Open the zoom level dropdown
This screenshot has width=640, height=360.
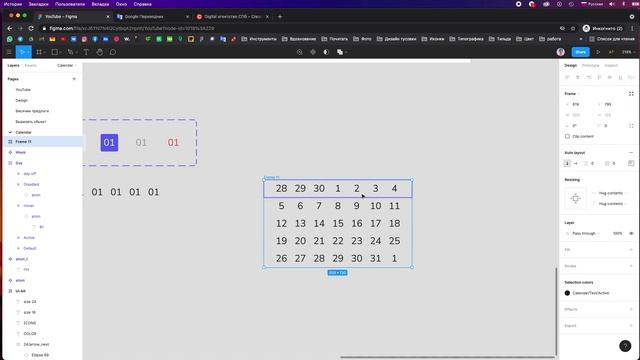tap(628, 52)
